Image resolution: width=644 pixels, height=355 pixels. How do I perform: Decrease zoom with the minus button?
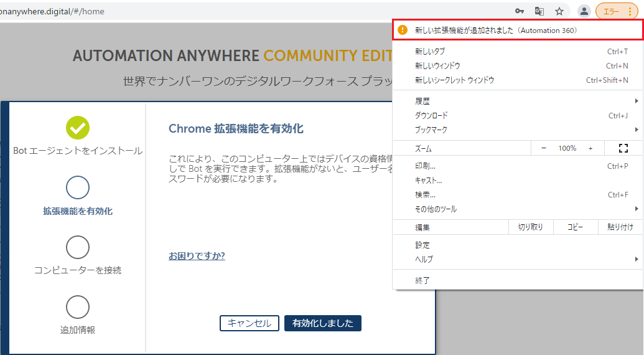click(544, 148)
